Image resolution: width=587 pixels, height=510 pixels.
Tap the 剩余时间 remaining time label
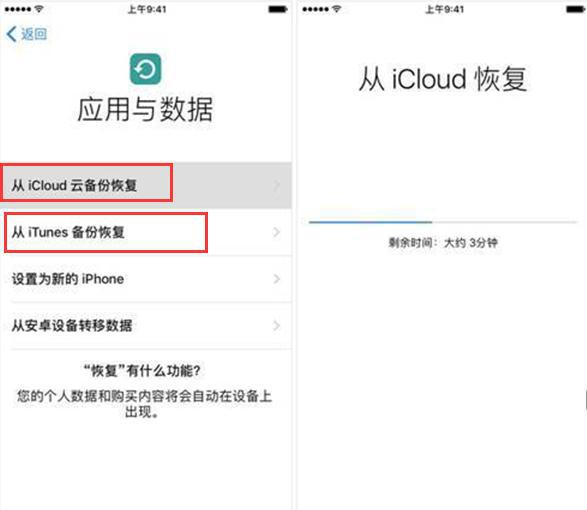click(x=443, y=243)
